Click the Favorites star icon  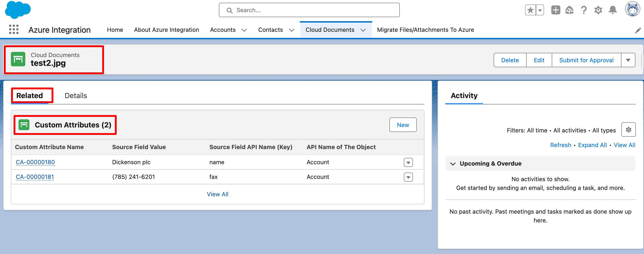click(530, 10)
